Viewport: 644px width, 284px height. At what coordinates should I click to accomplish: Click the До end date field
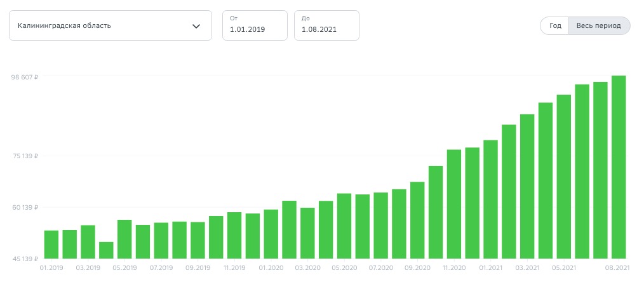pyautogui.click(x=326, y=26)
